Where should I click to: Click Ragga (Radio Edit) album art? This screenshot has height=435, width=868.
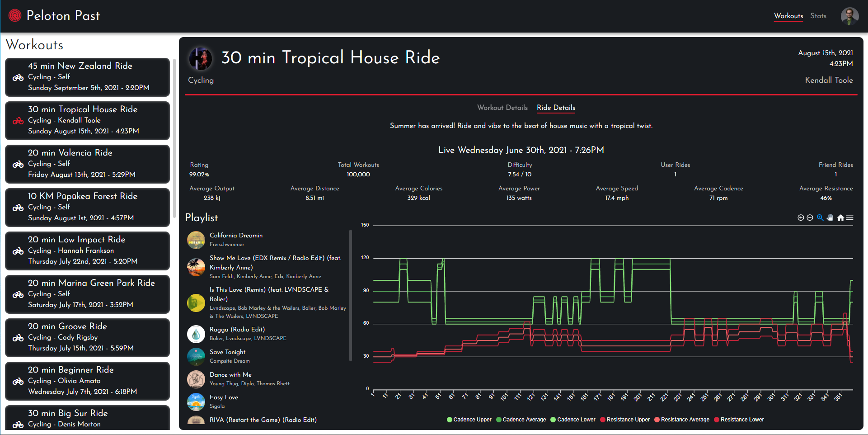coord(196,334)
